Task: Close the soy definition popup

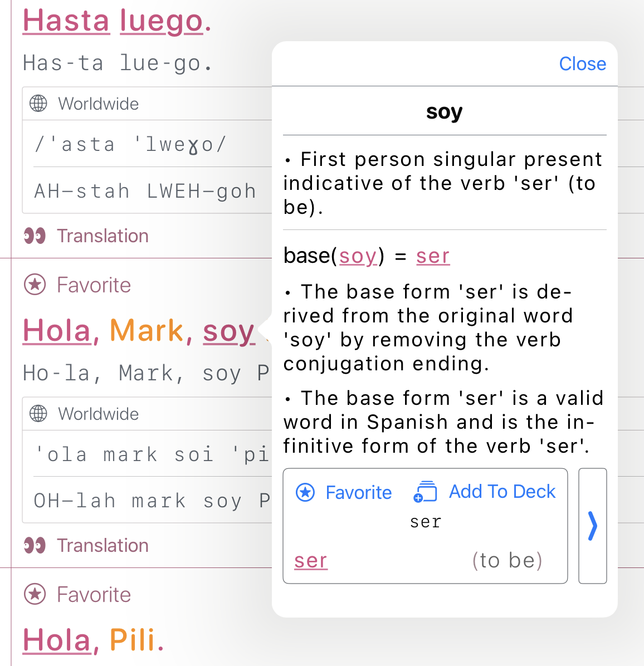Action: tap(582, 64)
